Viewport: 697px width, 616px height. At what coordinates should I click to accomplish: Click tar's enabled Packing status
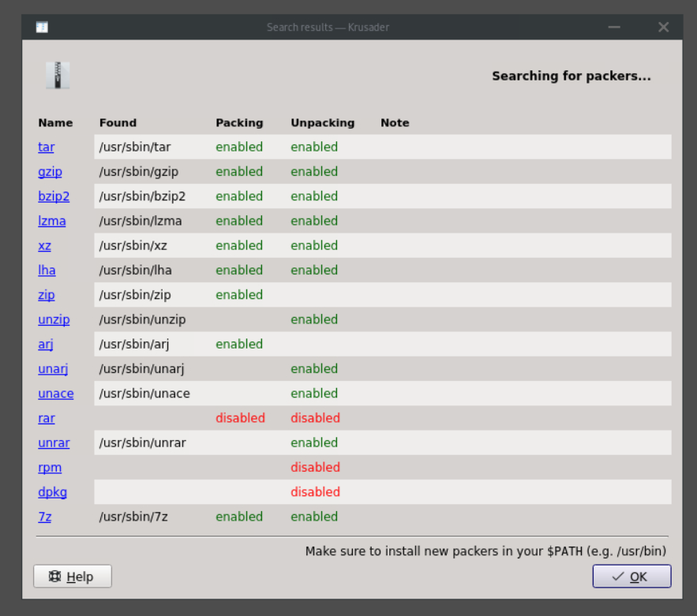(x=239, y=147)
